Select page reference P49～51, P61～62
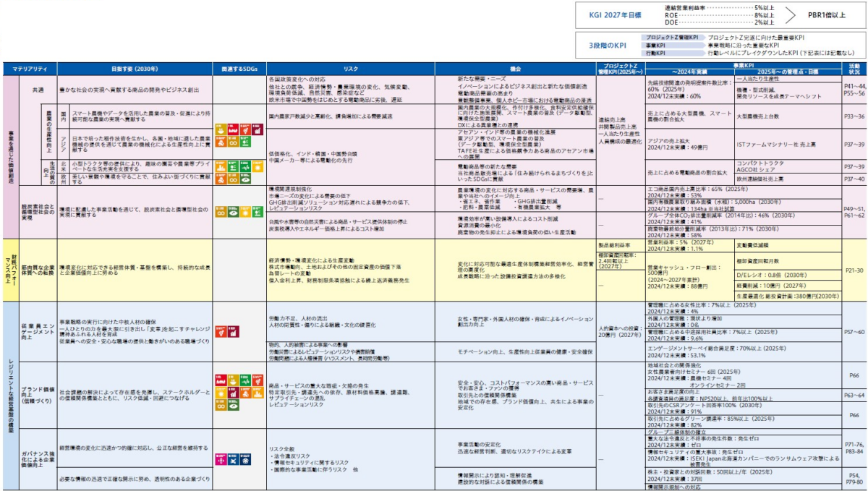868x491 pixels. [854, 211]
